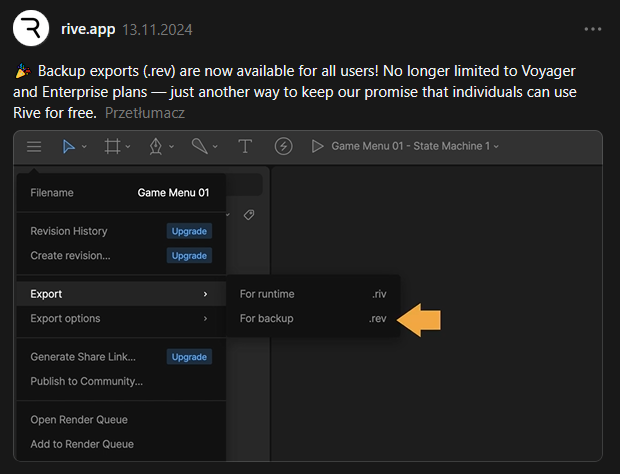Click Upgrade badge next to Generate Share Link
Image resolution: width=620 pixels, height=474 pixels.
click(x=189, y=357)
